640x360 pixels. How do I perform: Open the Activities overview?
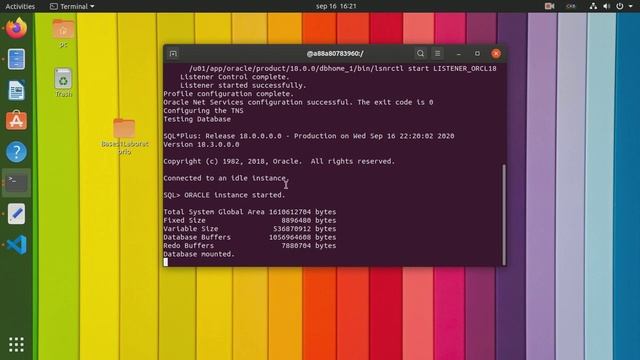point(20,6)
